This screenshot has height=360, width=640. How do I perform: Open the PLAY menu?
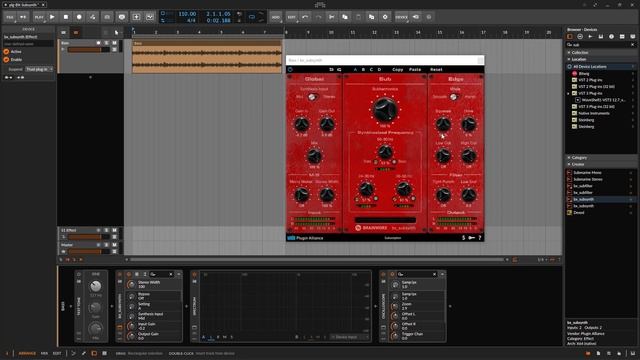pyautogui.click(x=39, y=17)
